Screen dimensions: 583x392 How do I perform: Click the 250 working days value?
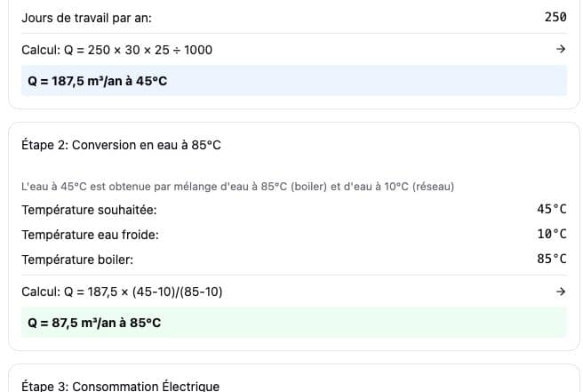coord(555,18)
